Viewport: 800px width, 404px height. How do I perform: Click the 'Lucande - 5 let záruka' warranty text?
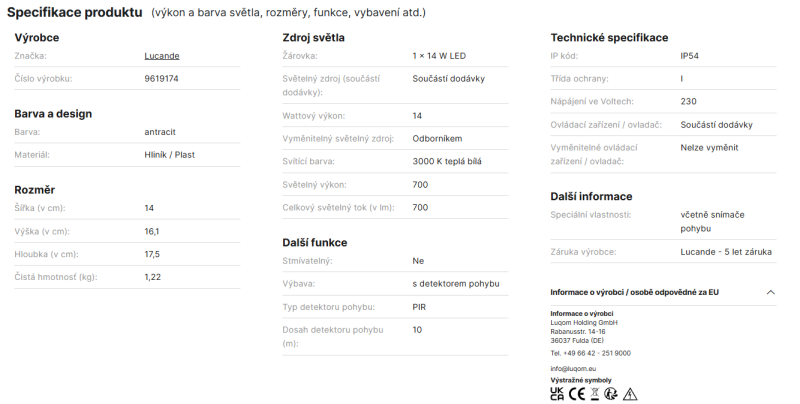(x=726, y=252)
